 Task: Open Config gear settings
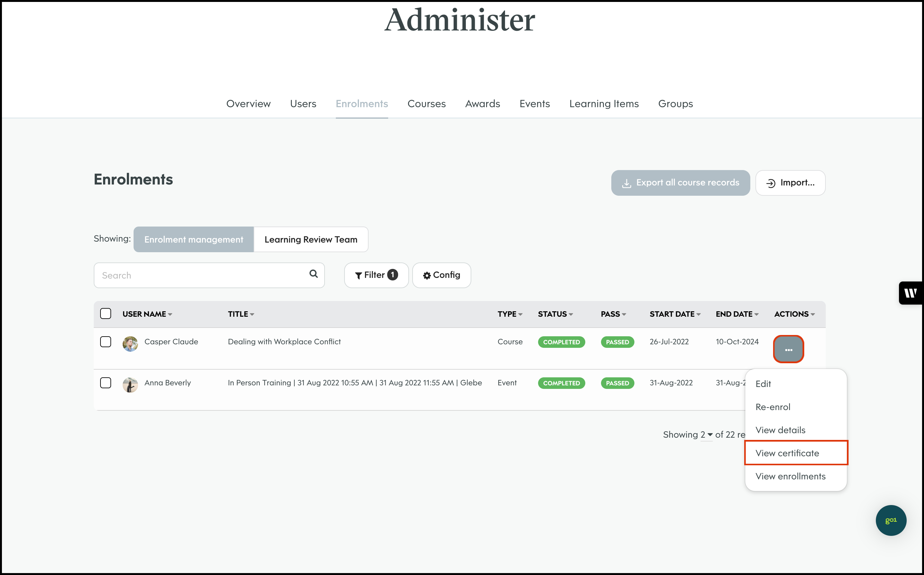click(x=441, y=275)
